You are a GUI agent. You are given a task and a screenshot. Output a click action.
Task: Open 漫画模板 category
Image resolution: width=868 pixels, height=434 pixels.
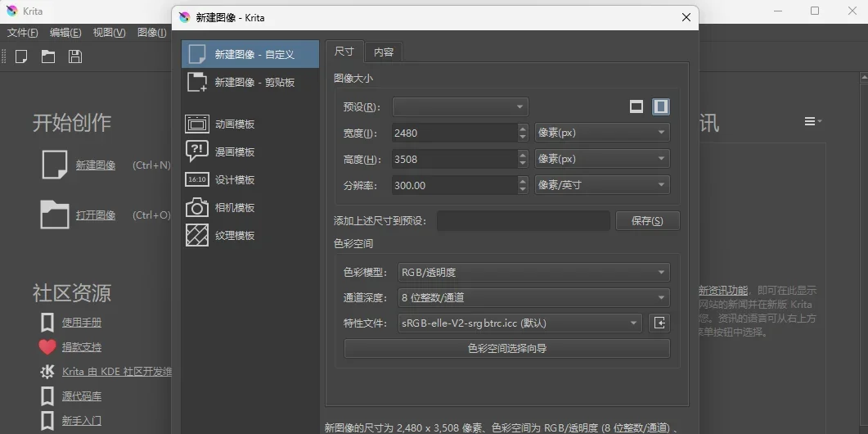click(x=250, y=151)
